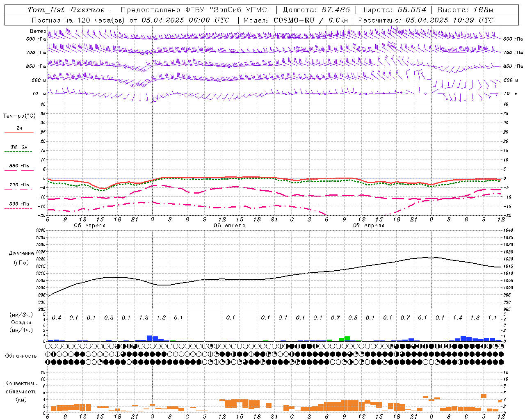525x420 pixels.
Task: Click the "700 гПа" temperature legend entry
Action: (x=19, y=185)
